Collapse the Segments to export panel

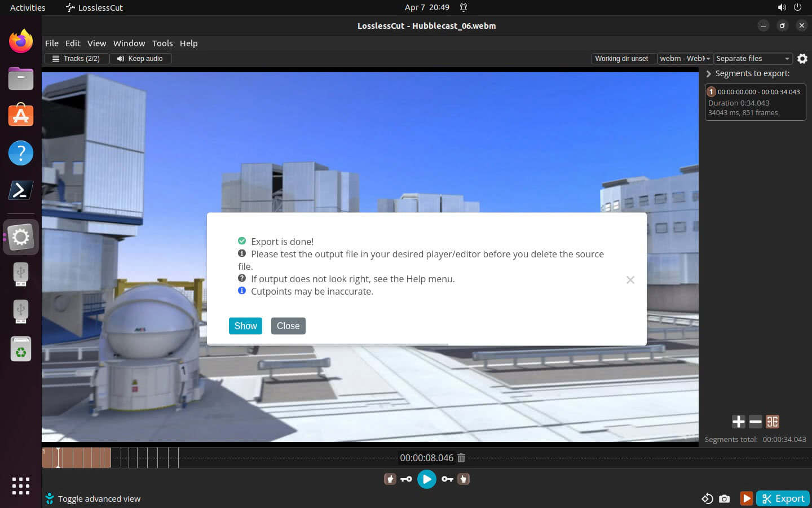point(709,74)
